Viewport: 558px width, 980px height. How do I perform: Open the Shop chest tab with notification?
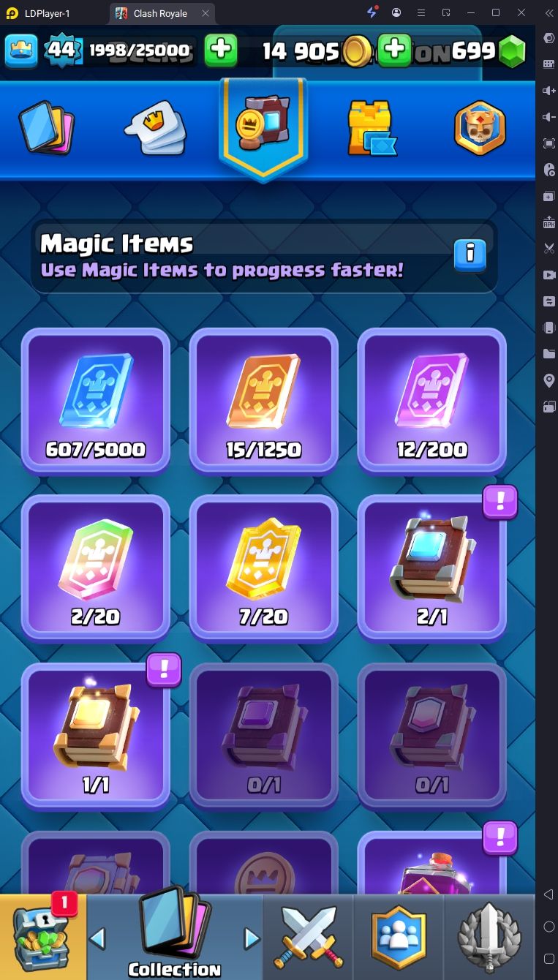[43, 937]
